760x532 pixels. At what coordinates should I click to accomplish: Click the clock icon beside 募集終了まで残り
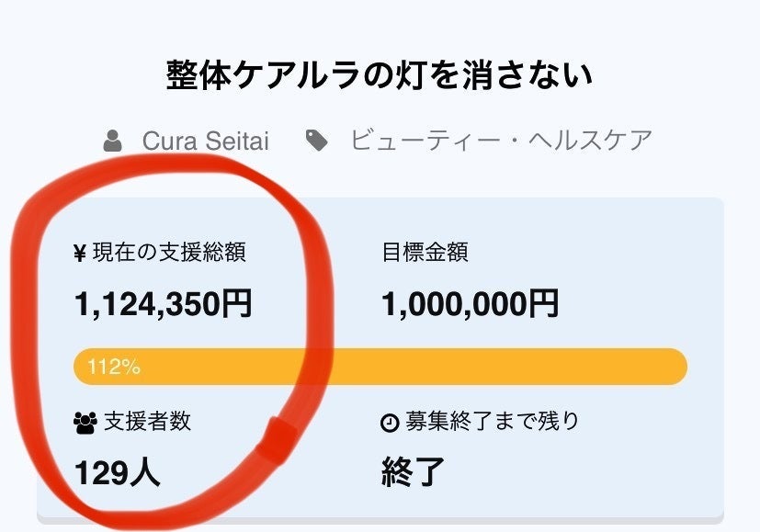click(390, 423)
